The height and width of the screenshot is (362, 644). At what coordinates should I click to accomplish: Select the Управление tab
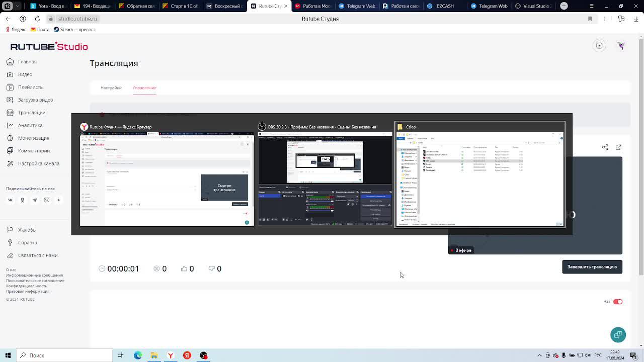[x=144, y=88]
